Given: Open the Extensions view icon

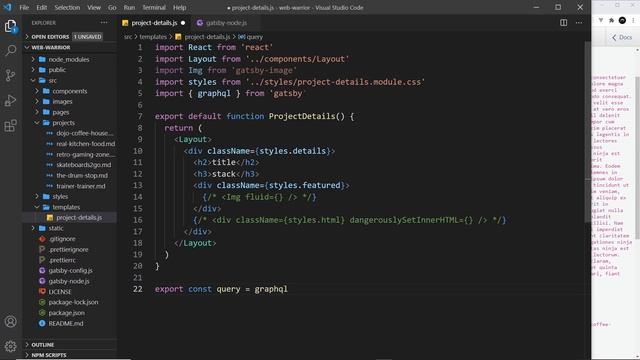Looking at the screenshot, I should pos(11,125).
